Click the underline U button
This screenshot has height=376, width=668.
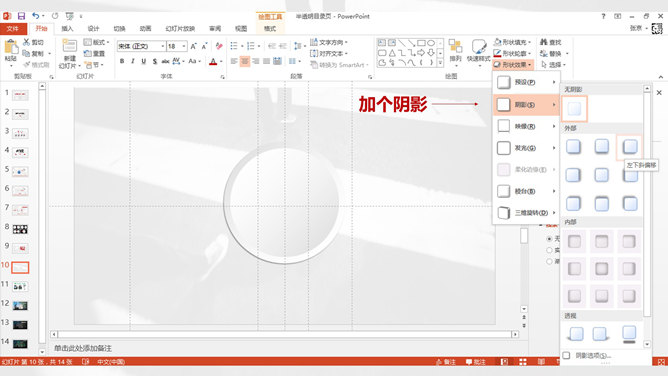144,61
